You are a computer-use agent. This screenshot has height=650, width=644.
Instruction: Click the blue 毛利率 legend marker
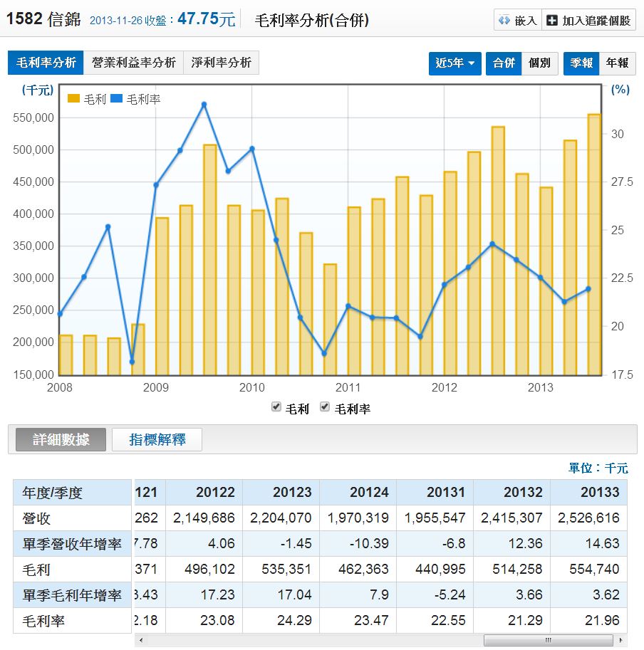117,100
